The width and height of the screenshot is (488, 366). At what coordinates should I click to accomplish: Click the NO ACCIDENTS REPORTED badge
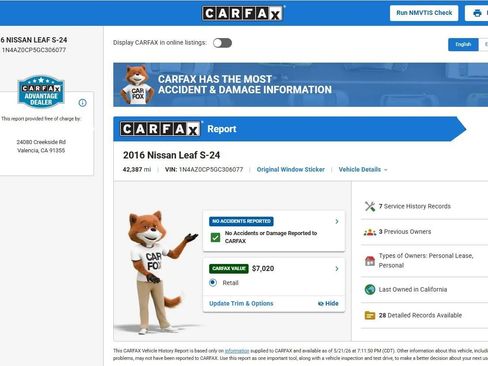pos(241,221)
